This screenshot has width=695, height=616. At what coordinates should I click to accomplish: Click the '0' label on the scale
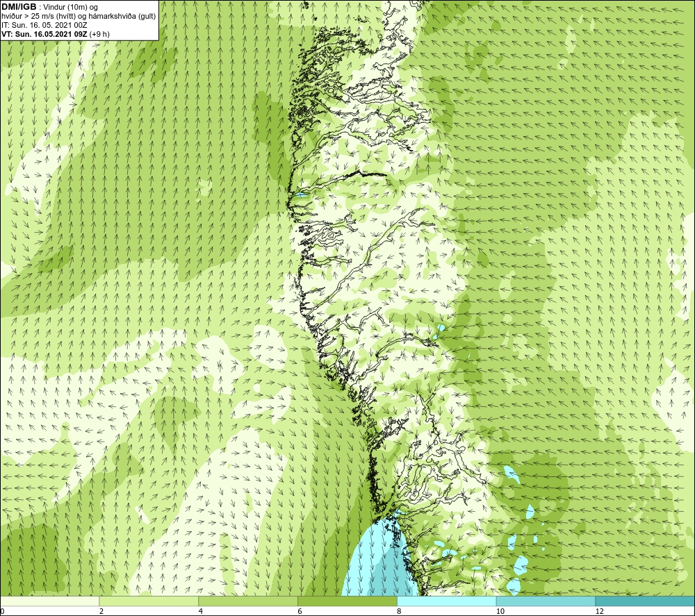(2, 611)
